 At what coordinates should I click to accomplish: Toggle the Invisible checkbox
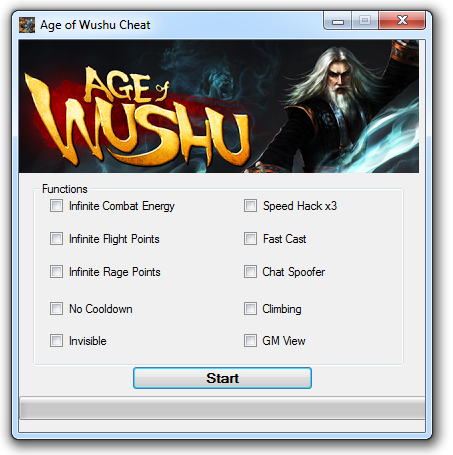click(x=56, y=341)
